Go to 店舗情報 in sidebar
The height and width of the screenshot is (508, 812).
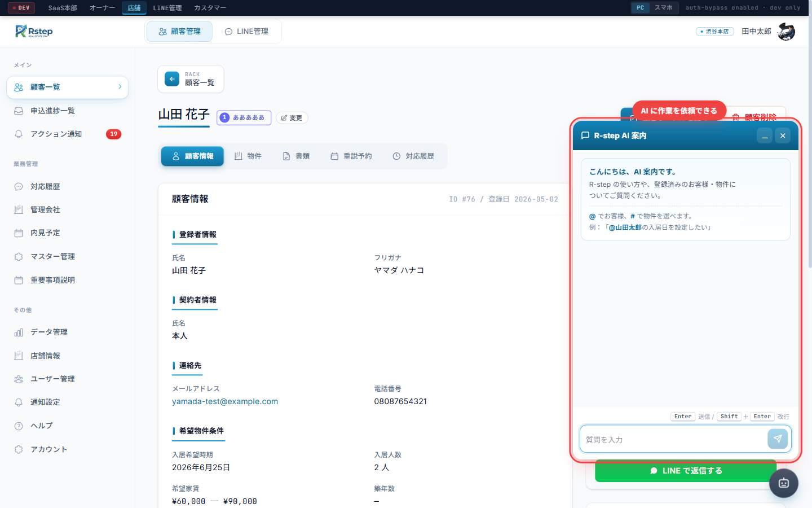67,356
